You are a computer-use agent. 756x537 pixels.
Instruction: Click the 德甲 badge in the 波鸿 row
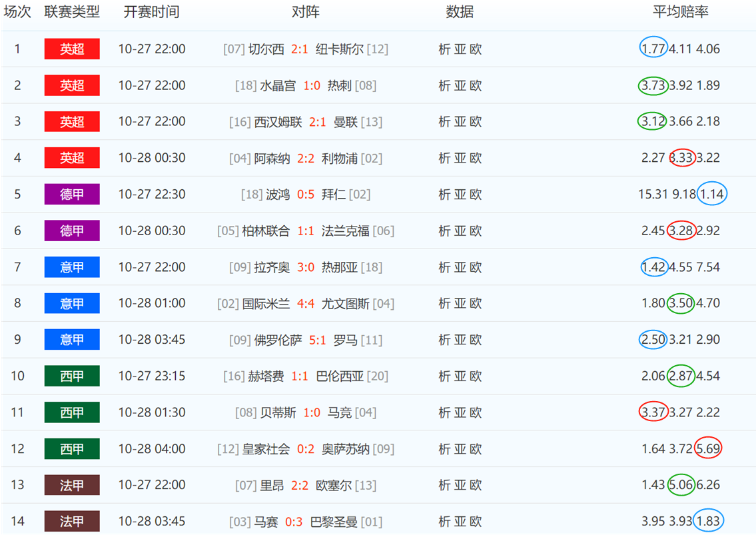coord(72,195)
